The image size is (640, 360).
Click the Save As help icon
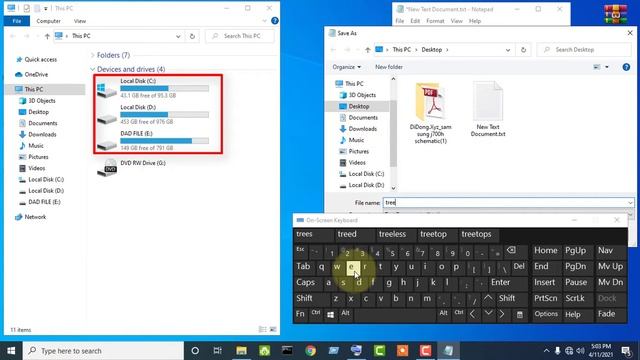pos(626,67)
